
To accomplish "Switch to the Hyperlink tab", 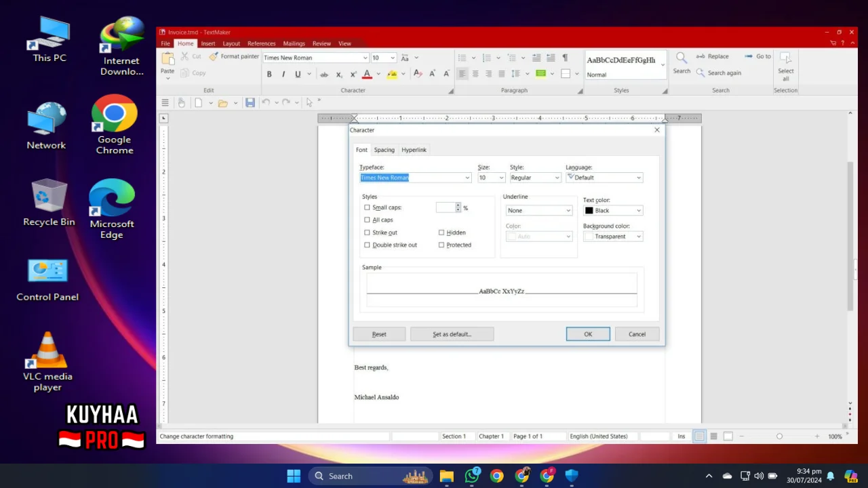I will (414, 150).
